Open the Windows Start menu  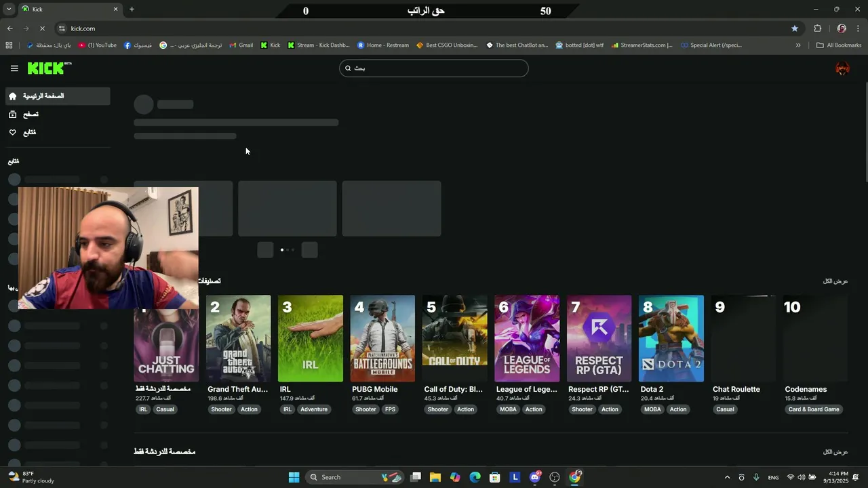pyautogui.click(x=294, y=477)
